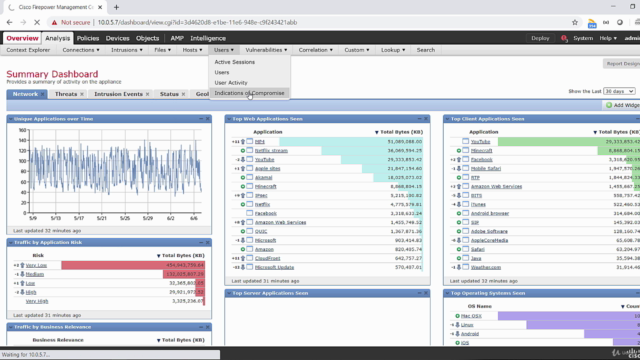Open the Show the Last time range dropdown
This screenshot has height=360, width=640.
(x=619, y=91)
